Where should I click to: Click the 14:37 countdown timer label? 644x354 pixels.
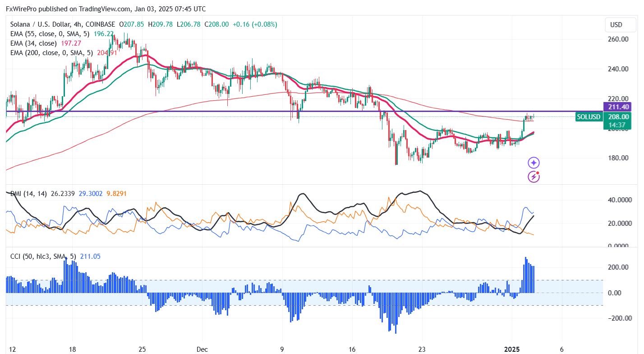click(x=617, y=125)
